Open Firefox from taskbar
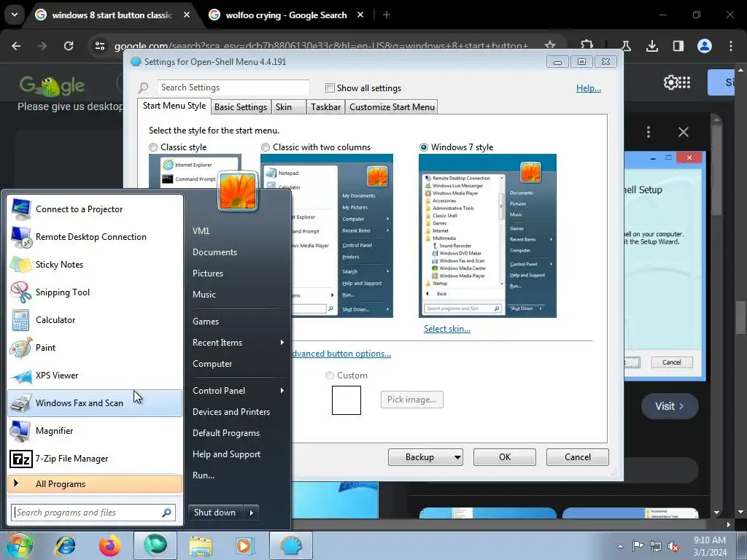Screen dimensions: 747x560 click(x=109, y=545)
